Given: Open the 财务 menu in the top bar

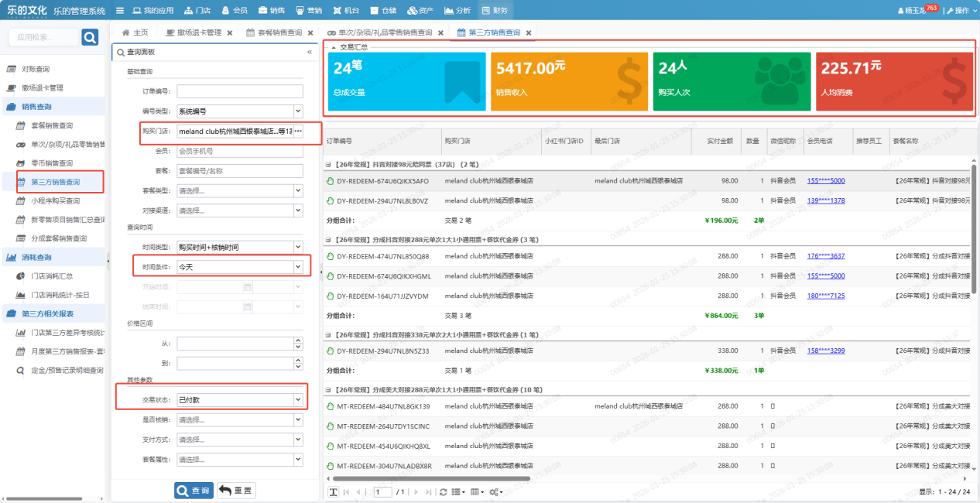Looking at the screenshot, I should (x=495, y=11).
